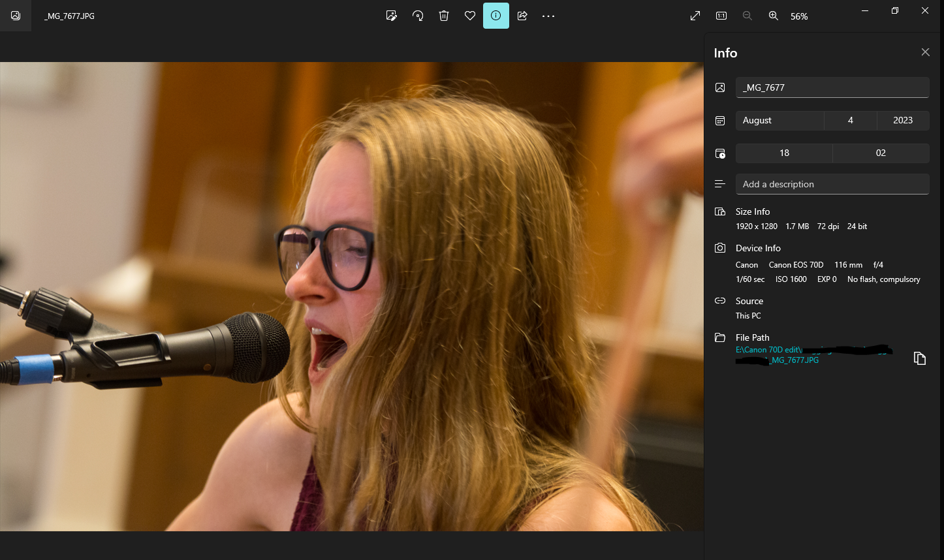Click the This PC source text
Screen dimensions: 944x560
click(748, 316)
